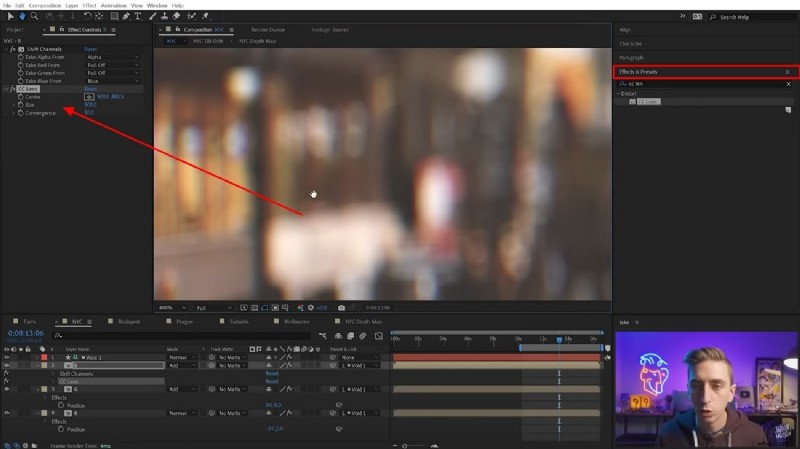Select the Puppet Pin tool

click(206, 16)
